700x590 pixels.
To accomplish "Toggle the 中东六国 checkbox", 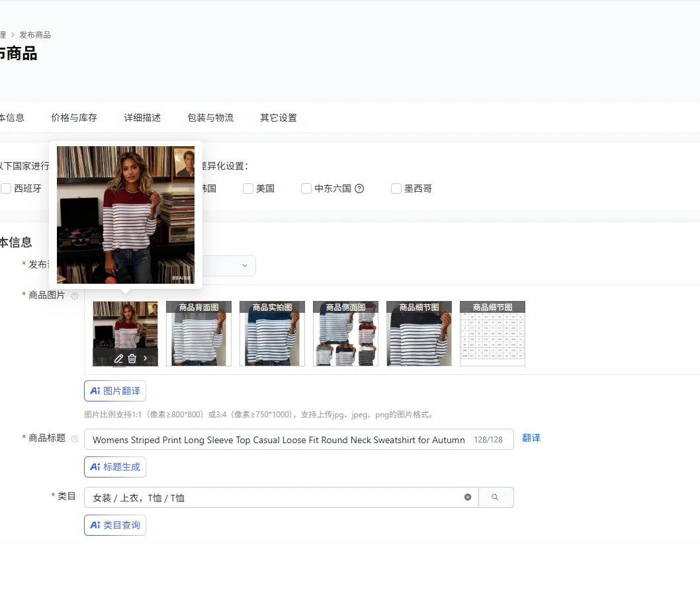I will [306, 189].
